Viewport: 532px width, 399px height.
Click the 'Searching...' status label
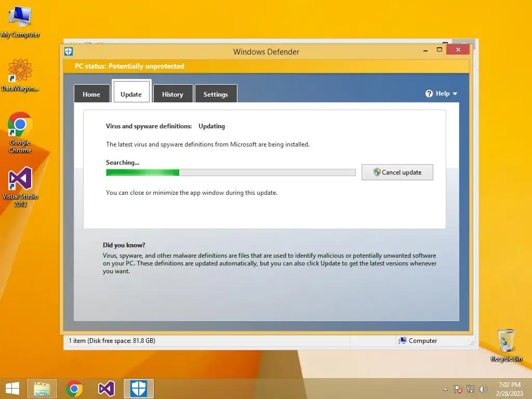coord(123,163)
